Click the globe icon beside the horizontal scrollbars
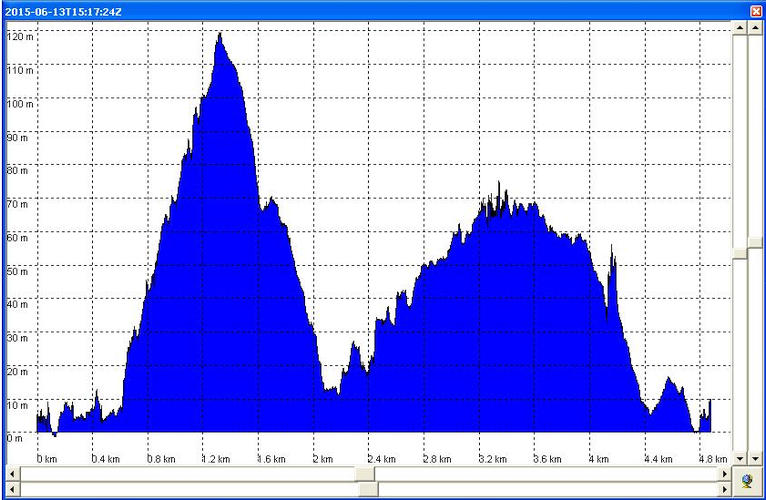 tap(747, 480)
